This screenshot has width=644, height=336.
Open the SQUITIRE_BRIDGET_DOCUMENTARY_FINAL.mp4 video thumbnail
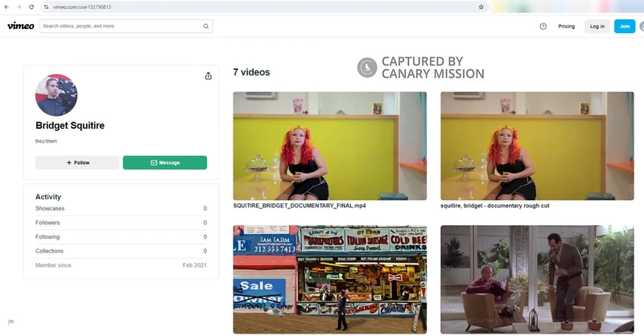(x=330, y=145)
